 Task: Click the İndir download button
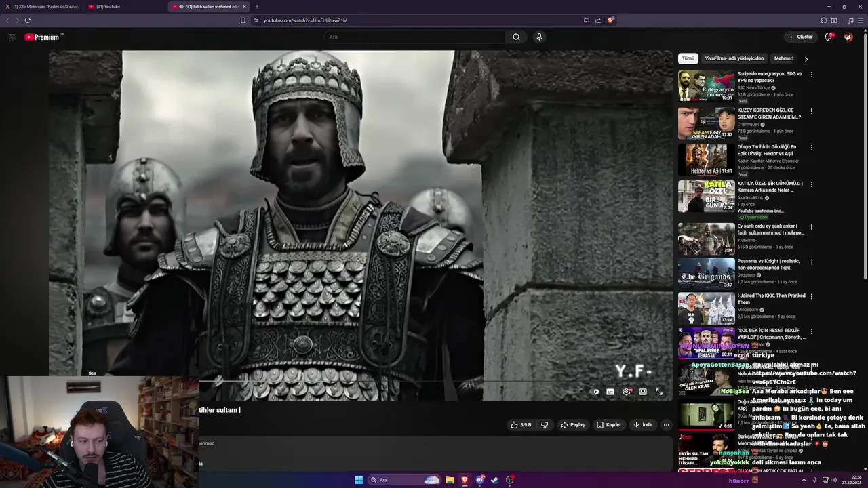pos(643,425)
